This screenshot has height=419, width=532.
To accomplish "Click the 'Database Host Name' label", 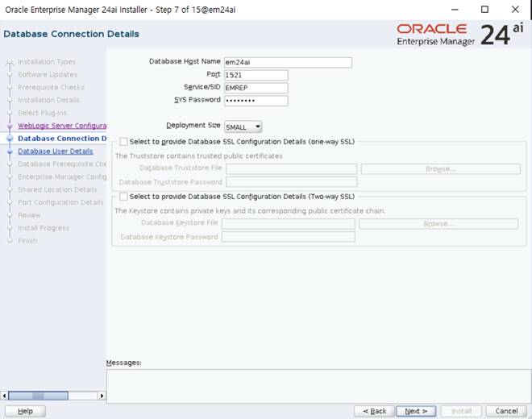I will tap(185, 61).
